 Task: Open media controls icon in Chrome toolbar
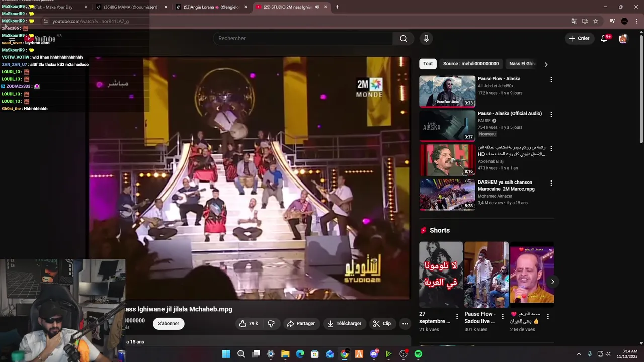pos(612,21)
